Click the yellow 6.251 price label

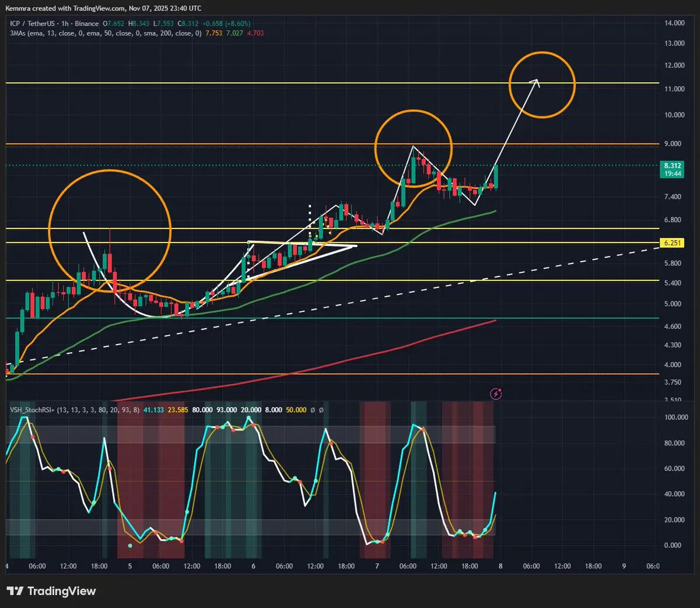click(672, 243)
